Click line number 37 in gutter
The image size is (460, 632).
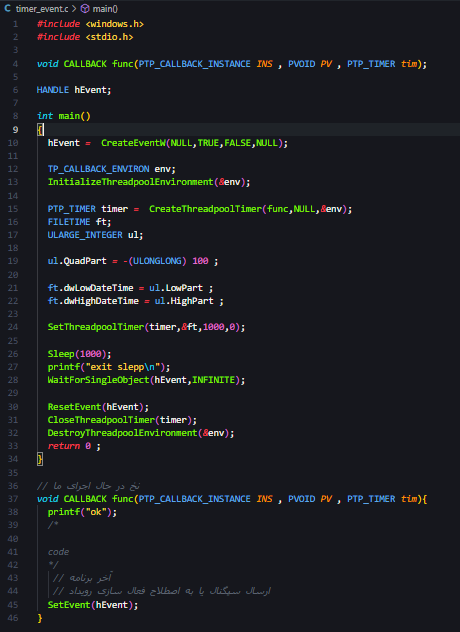(13, 499)
